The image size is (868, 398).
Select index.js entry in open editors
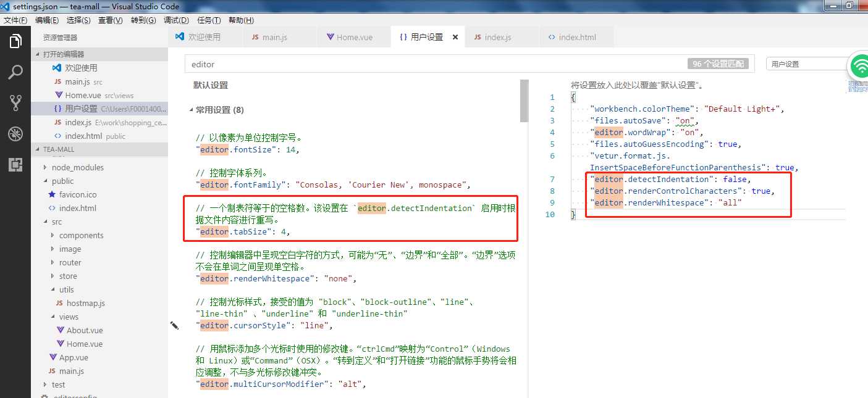[99, 122]
